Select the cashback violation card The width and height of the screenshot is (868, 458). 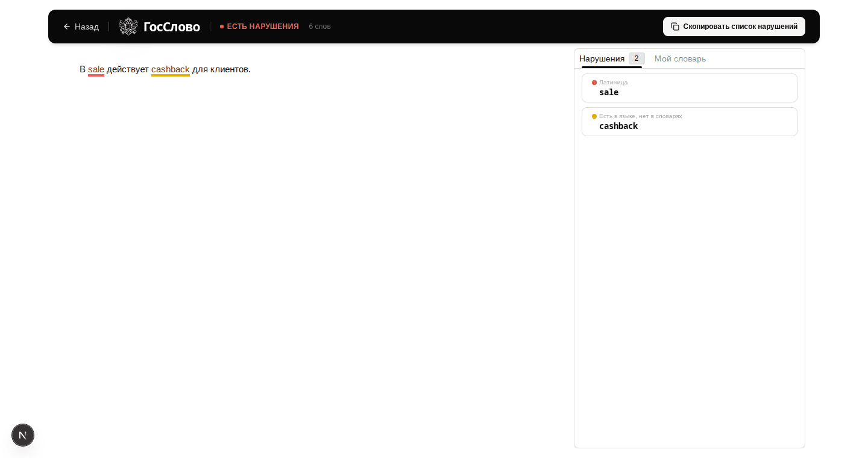(x=689, y=122)
